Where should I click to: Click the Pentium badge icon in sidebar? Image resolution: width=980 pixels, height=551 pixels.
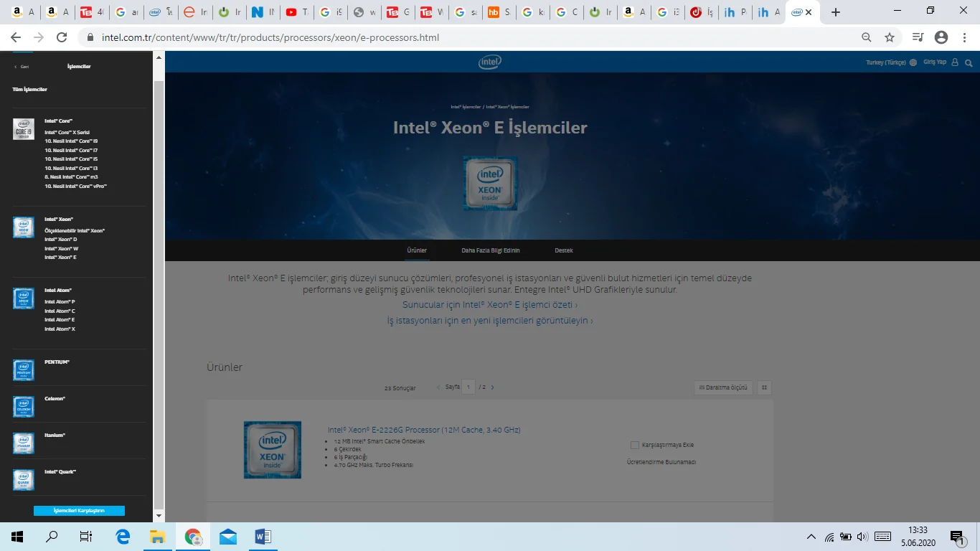point(24,370)
